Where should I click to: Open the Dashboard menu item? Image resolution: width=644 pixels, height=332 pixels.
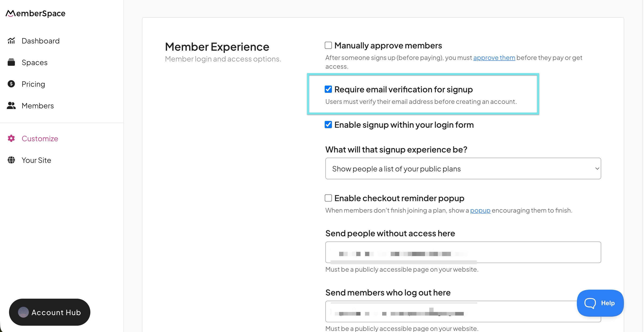41,41
